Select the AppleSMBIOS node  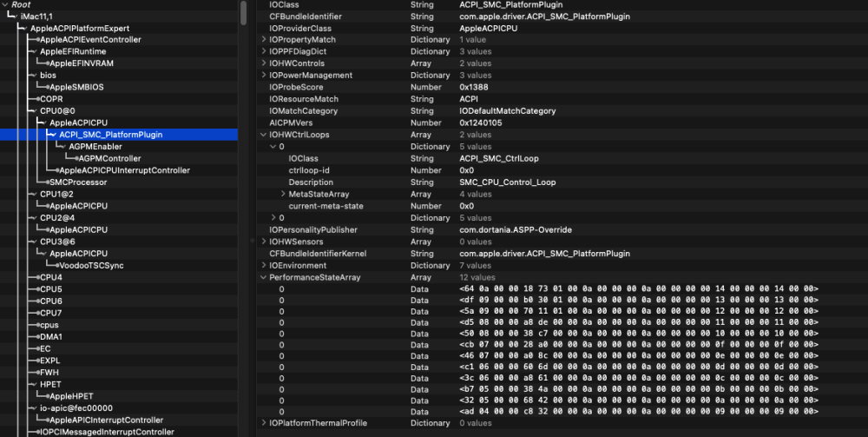pyautogui.click(x=76, y=87)
